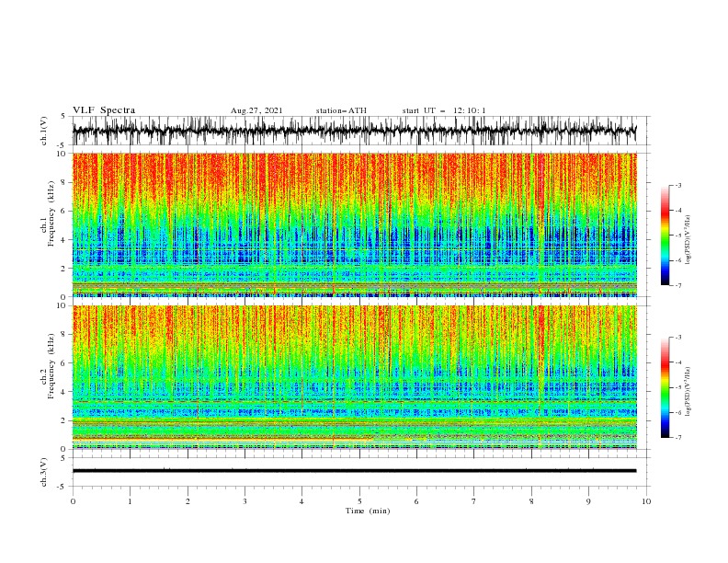The image size is (728, 563).
Task: Click time axis tick label "2"
Action: (x=188, y=501)
